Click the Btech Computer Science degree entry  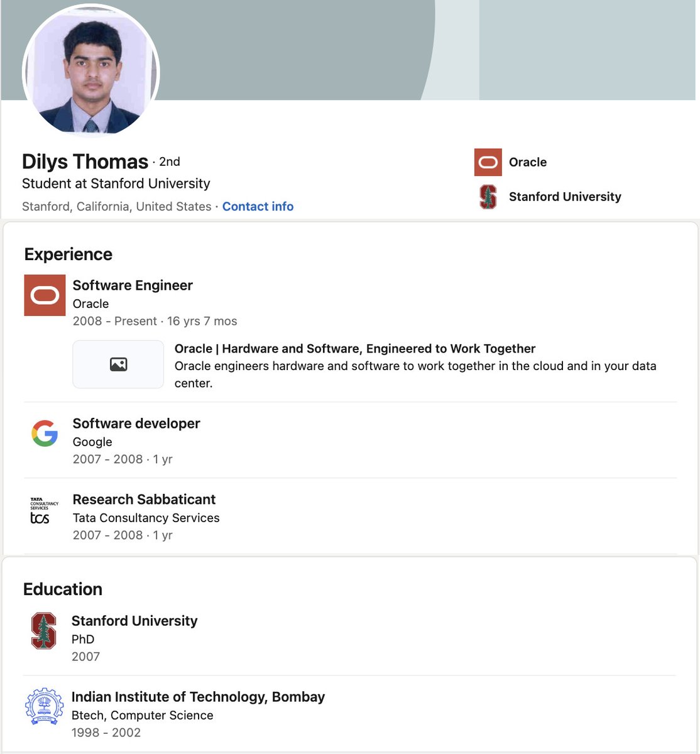143,715
